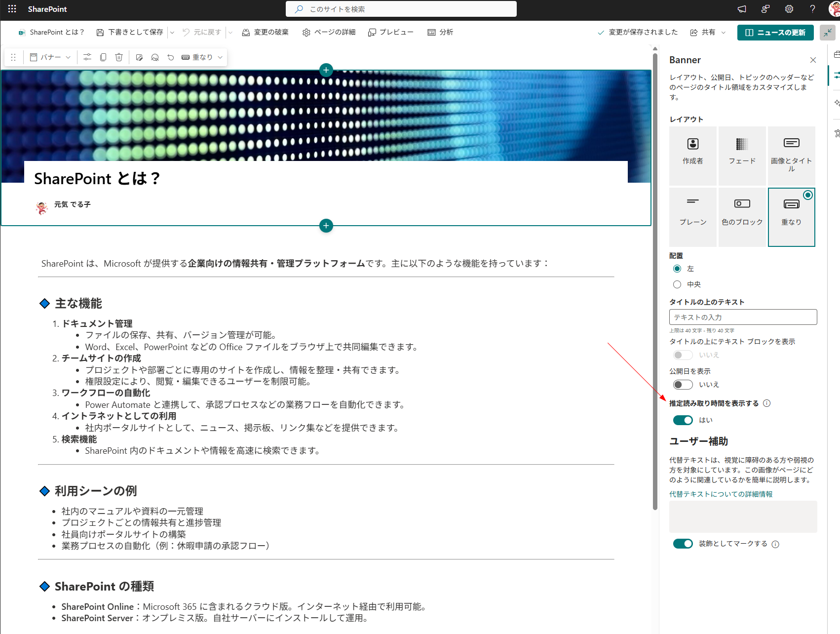Select 中央 alignment radio button

point(677,284)
